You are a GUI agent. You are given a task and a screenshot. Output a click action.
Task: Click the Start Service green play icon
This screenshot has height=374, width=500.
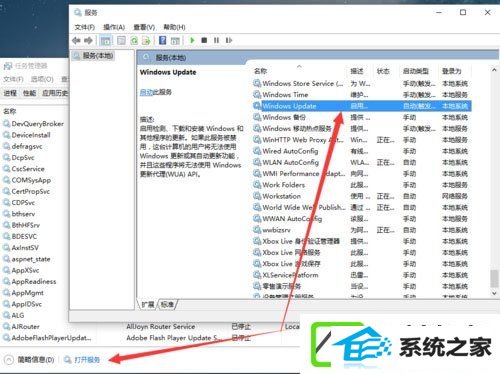(192, 40)
